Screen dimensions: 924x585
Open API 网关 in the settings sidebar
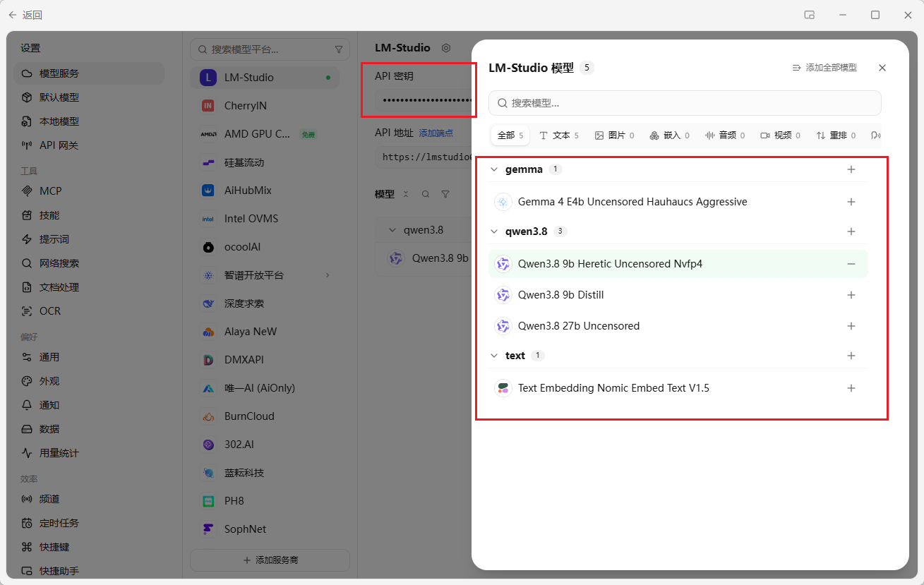point(88,145)
